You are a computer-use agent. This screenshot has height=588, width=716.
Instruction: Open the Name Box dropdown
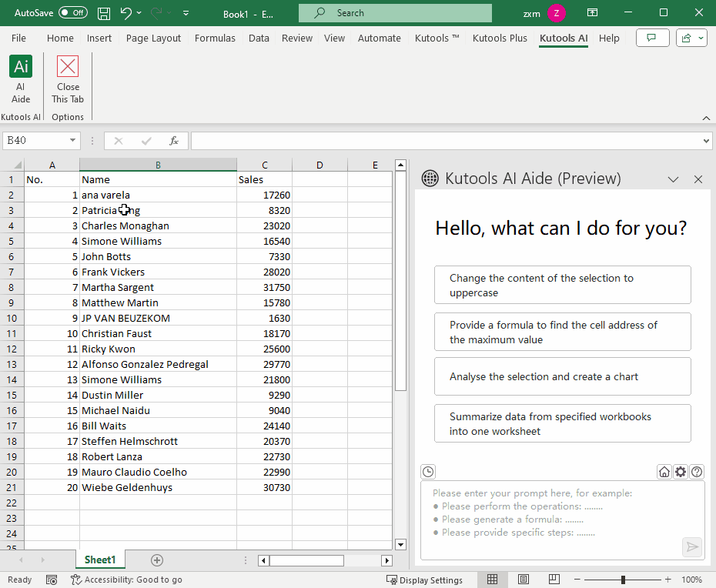click(x=72, y=140)
